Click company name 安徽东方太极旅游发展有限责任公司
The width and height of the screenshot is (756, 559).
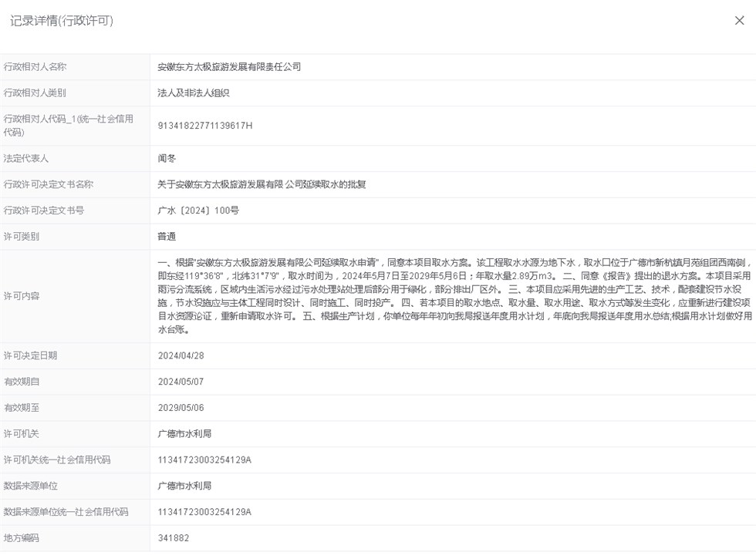point(229,67)
